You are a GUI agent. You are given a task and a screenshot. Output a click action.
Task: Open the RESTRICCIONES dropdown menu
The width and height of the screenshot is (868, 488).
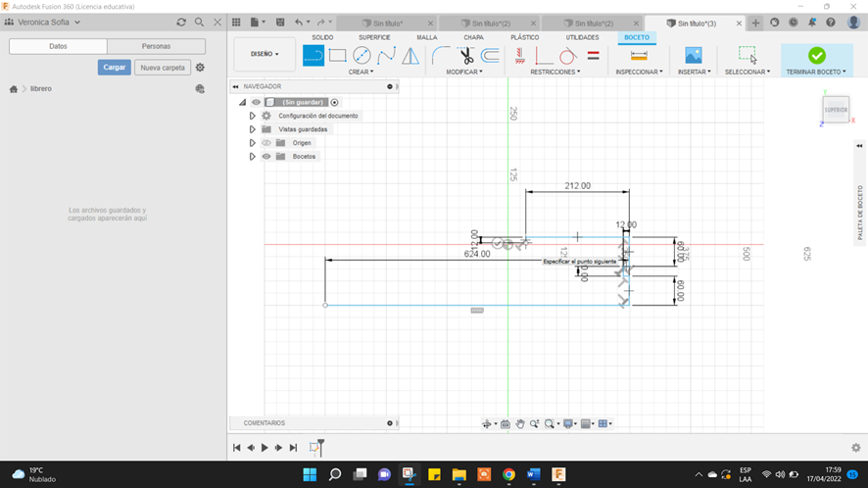555,72
